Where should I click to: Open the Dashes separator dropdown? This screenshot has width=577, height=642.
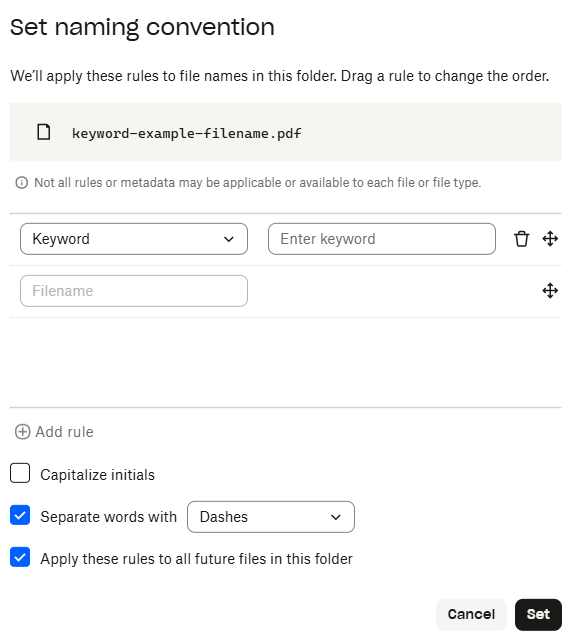pyautogui.click(x=271, y=517)
